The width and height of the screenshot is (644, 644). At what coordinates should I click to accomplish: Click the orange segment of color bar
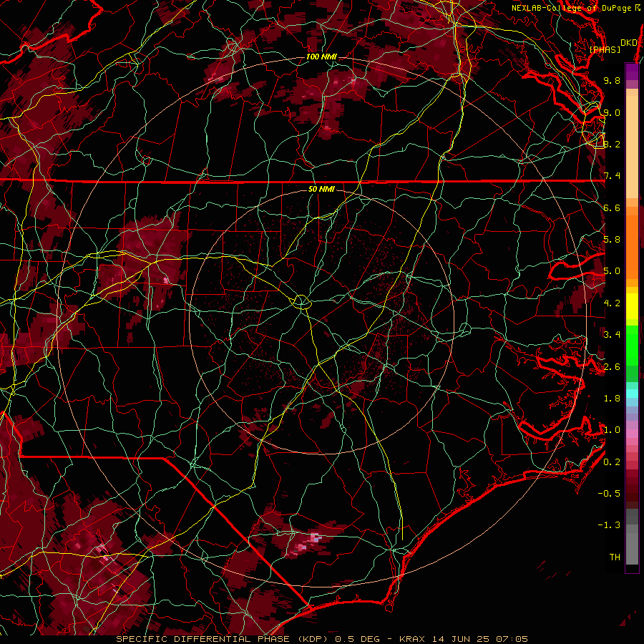point(632,246)
